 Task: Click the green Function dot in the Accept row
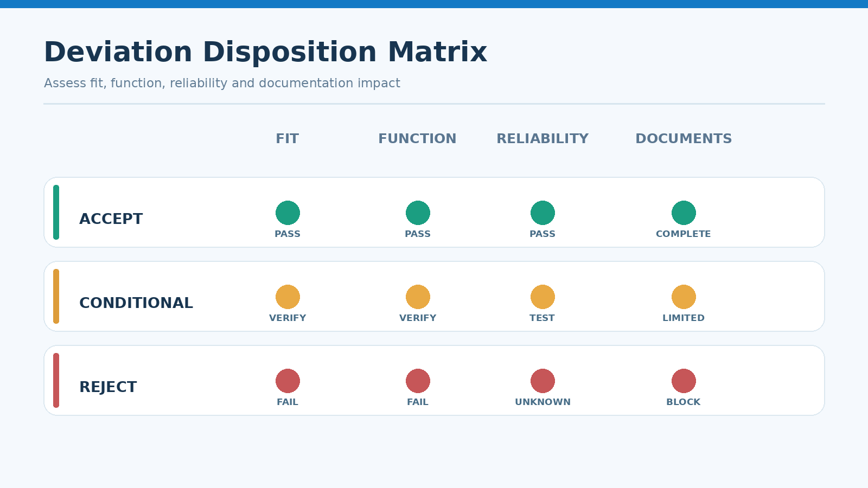(418, 213)
